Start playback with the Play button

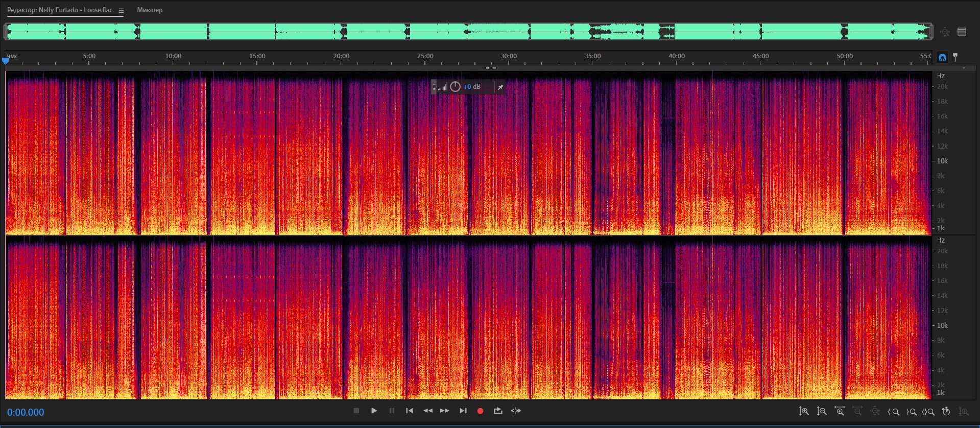pyautogui.click(x=374, y=411)
